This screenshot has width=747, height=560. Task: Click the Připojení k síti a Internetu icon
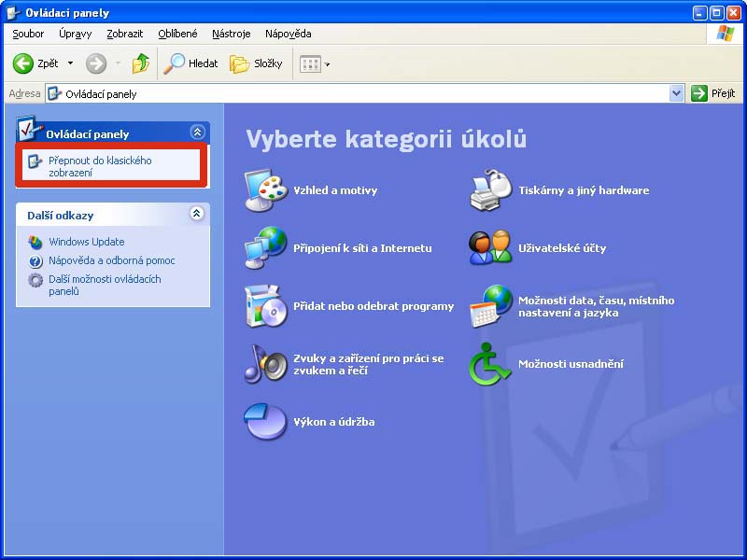(265, 248)
